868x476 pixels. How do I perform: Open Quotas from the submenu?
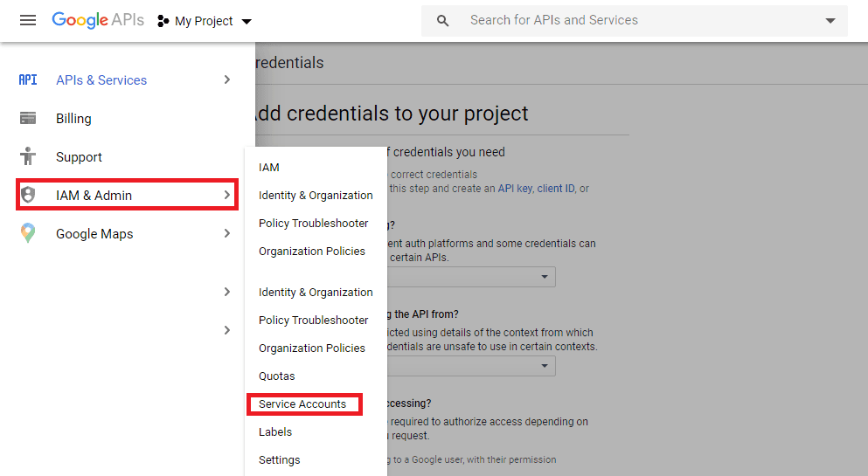[276, 376]
